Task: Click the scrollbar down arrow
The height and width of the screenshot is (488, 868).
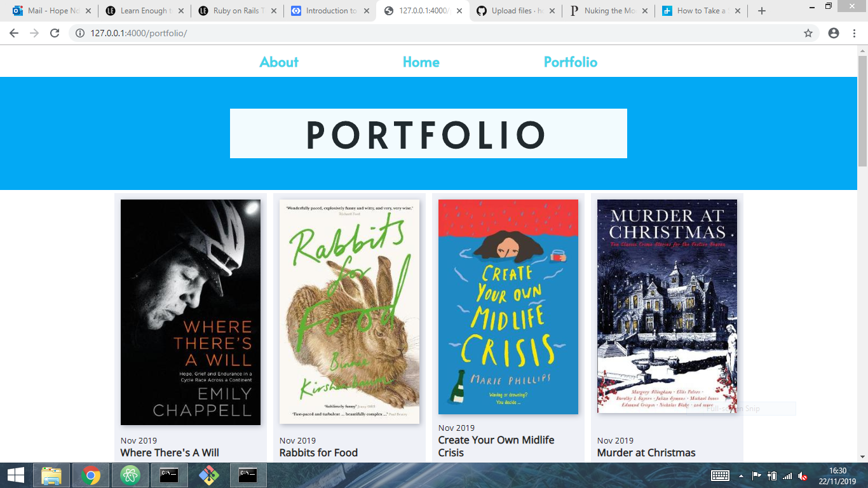Action: [862, 456]
